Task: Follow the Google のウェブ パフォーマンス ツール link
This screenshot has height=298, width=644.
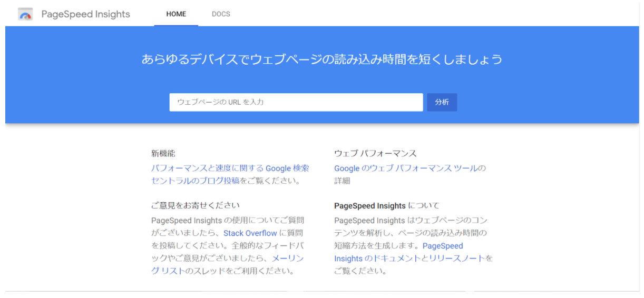Action: tap(406, 168)
